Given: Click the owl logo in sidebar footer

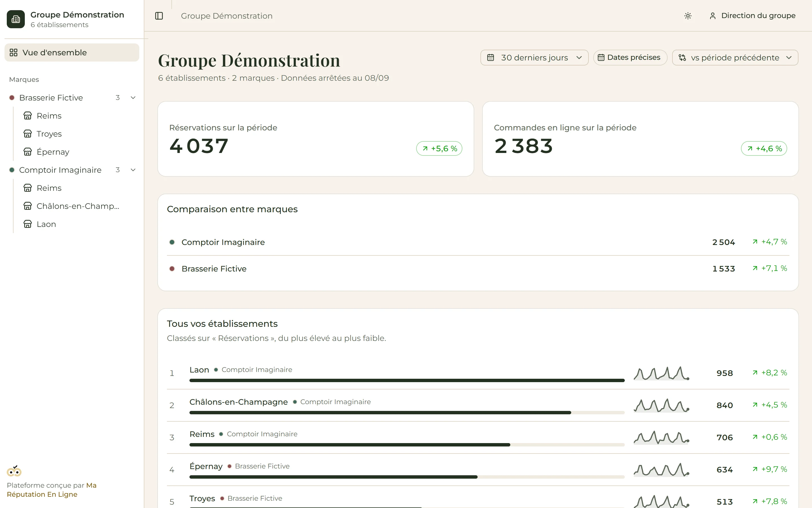Looking at the screenshot, I should [14, 471].
